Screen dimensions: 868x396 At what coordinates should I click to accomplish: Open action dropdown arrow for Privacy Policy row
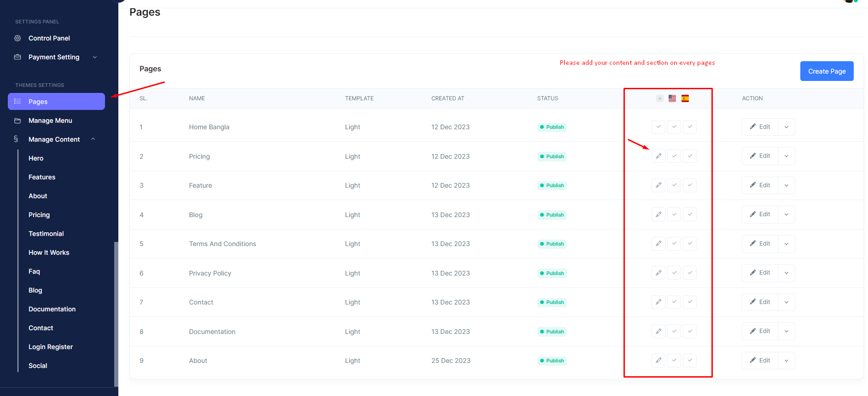pyautogui.click(x=786, y=273)
